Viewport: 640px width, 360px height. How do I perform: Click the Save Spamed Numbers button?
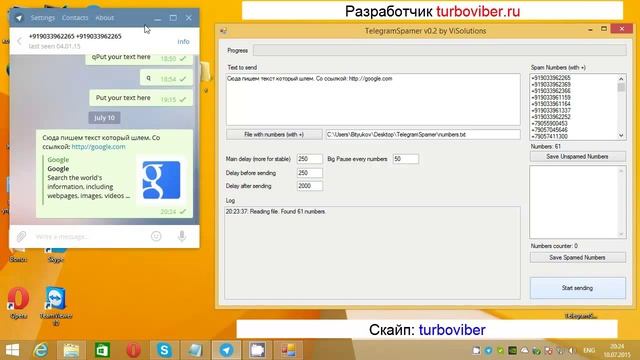(x=577, y=258)
